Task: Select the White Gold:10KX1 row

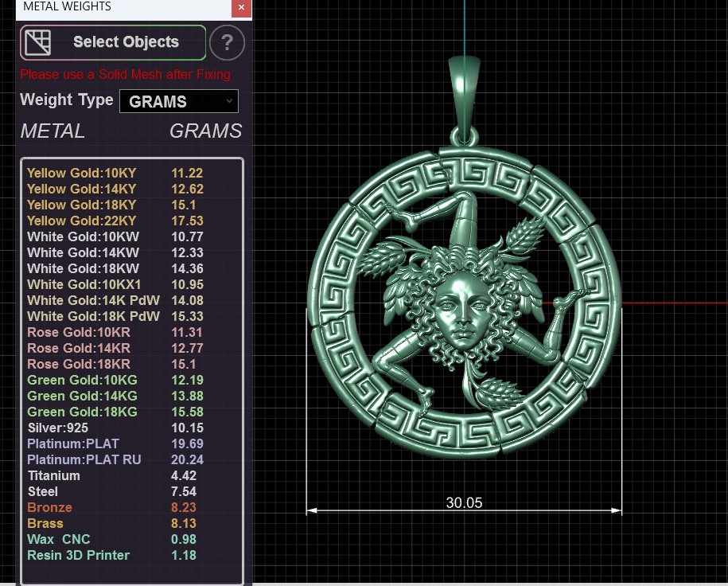Action: pyautogui.click(x=115, y=284)
